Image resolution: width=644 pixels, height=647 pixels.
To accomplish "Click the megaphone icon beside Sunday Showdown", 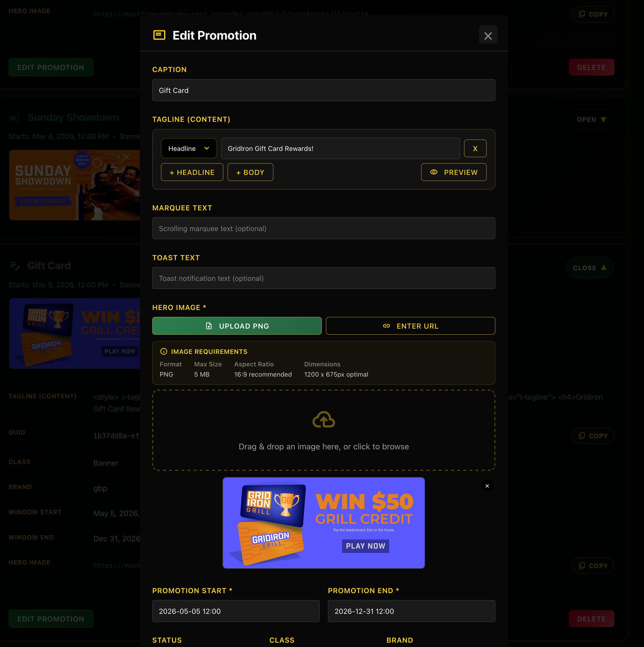I will (15, 118).
